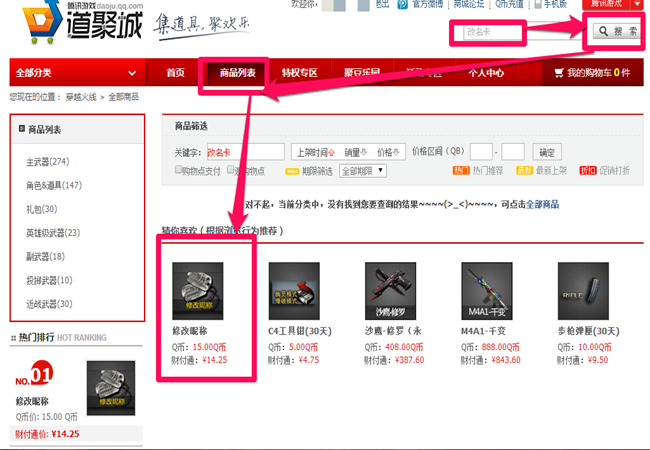
Task: Open the 商城论坛 top link
Action: (x=469, y=4)
